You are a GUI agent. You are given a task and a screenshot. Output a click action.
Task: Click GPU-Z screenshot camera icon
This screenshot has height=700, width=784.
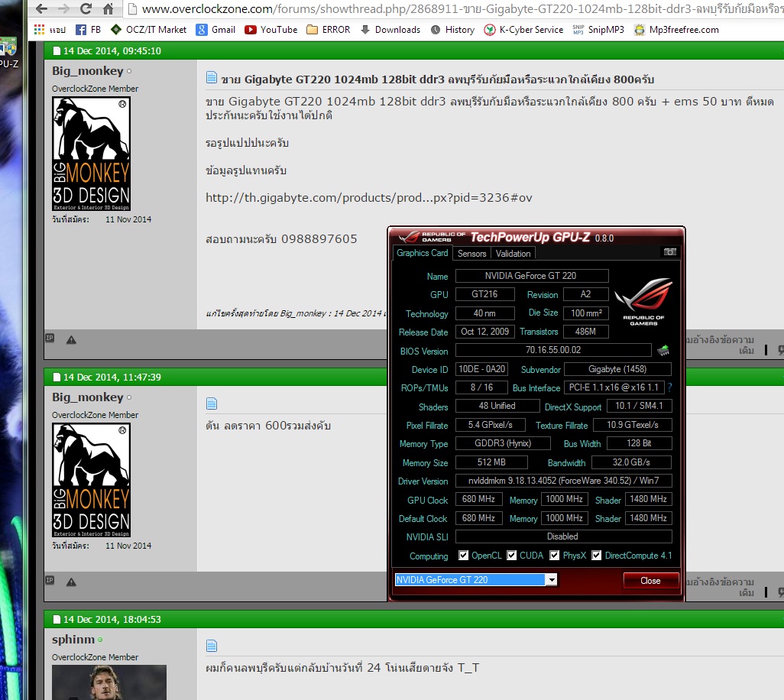(x=669, y=252)
